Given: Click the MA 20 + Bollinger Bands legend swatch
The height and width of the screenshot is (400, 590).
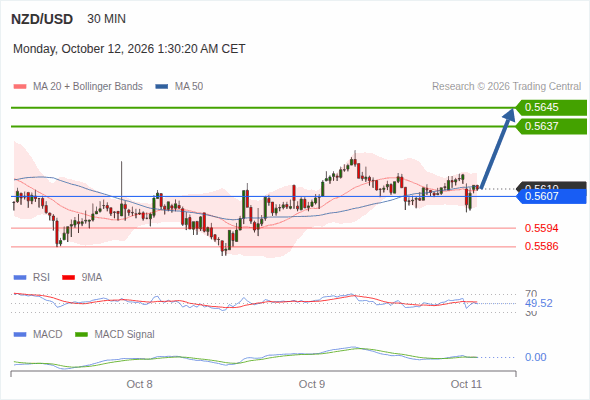Looking at the screenshot, I should (20, 87).
